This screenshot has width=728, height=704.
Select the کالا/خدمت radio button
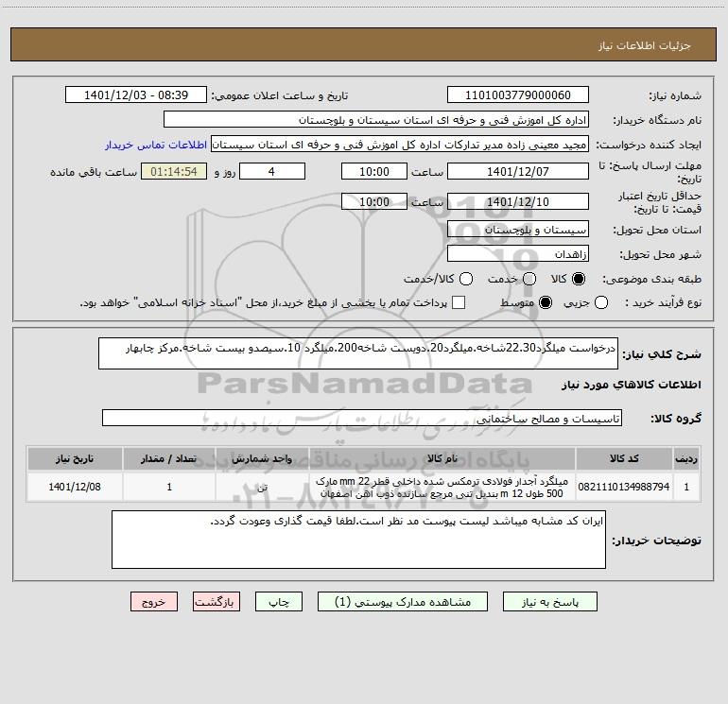pos(466,279)
